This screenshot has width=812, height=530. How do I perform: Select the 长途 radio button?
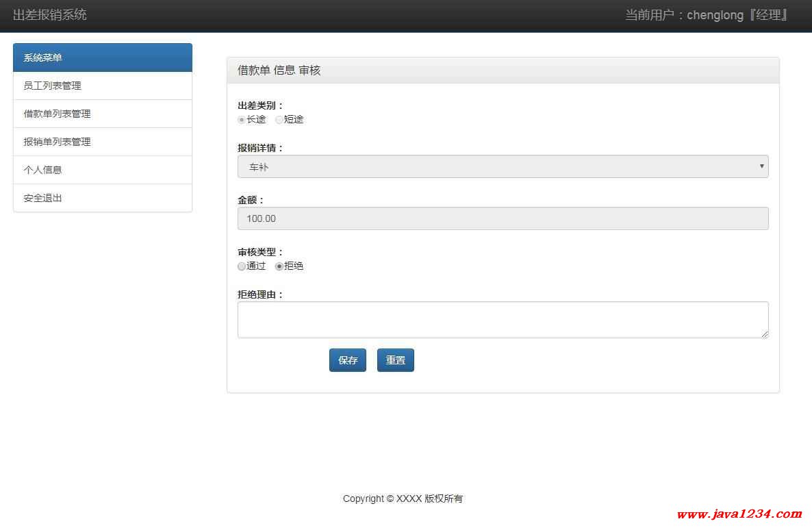242,120
